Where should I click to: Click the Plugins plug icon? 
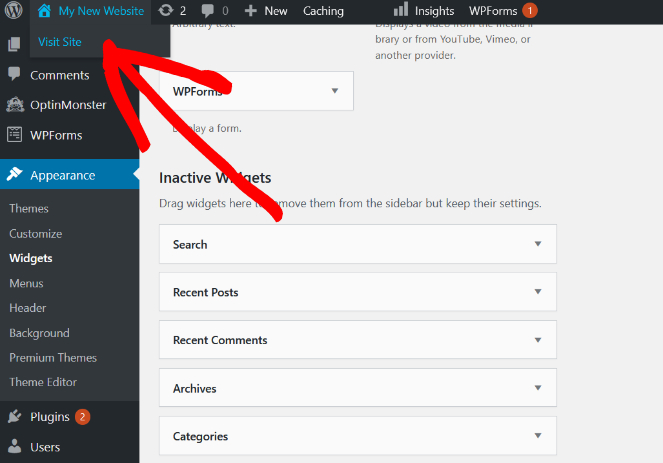tap(14, 417)
